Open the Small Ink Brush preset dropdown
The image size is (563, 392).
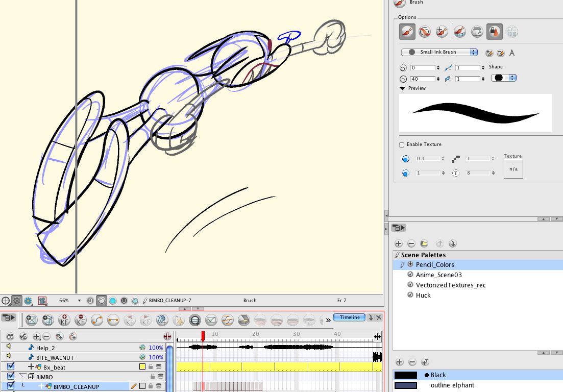[x=439, y=52]
